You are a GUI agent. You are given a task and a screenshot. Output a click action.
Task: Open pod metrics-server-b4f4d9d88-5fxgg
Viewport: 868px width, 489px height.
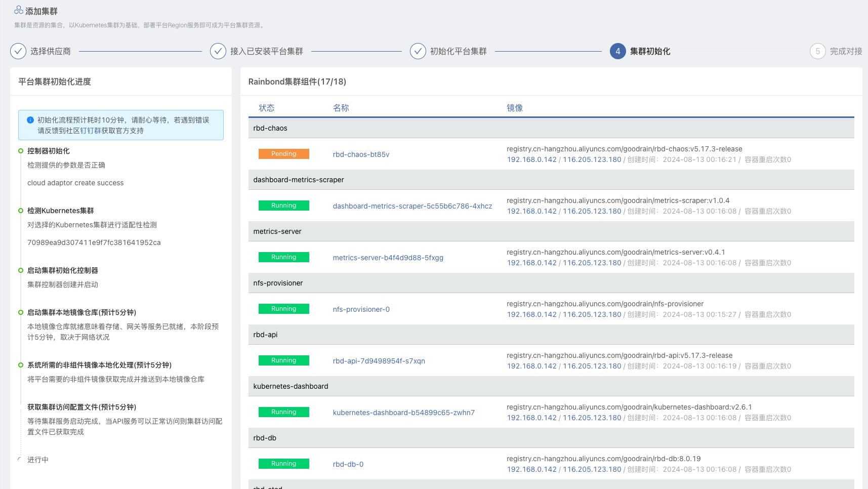click(x=388, y=258)
